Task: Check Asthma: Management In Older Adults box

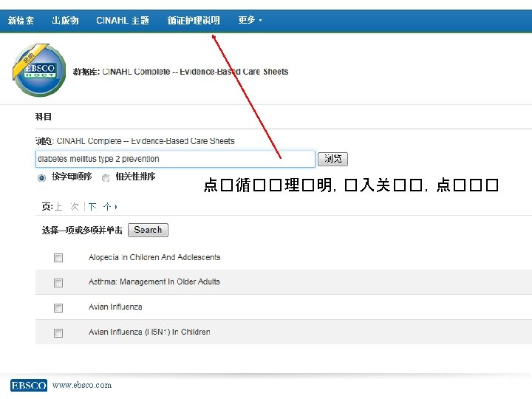Action: (x=58, y=282)
